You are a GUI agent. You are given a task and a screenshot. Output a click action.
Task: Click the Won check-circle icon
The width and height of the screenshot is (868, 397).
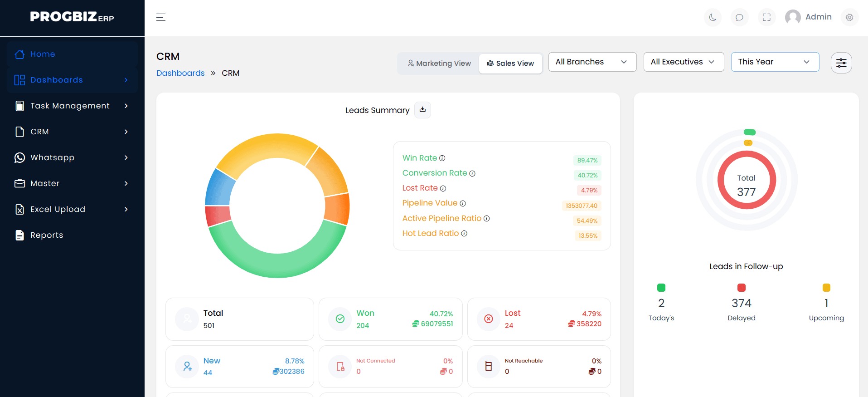pyautogui.click(x=340, y=319)
